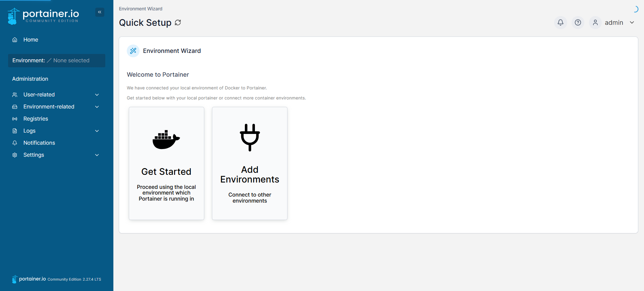Image resolution: width=644 pixels, height=291 pixels.
Task: Click the Notifications bell icon in the sidebar
Action: 15,143
